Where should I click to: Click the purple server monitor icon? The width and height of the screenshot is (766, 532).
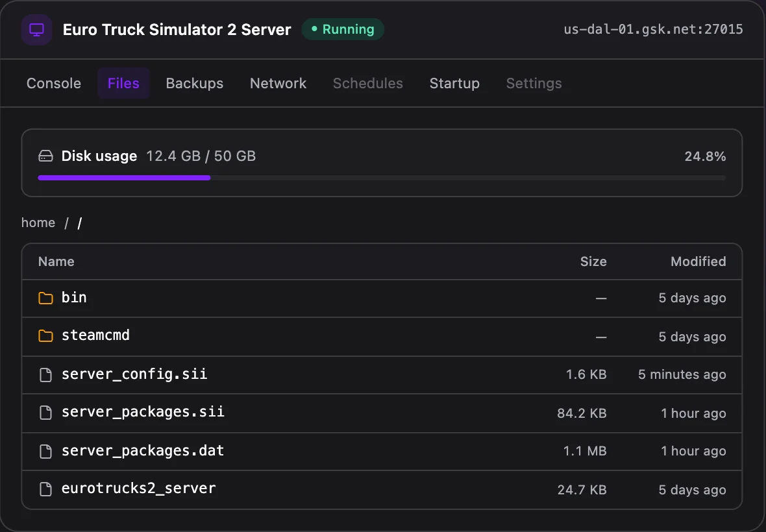(36, 30)
